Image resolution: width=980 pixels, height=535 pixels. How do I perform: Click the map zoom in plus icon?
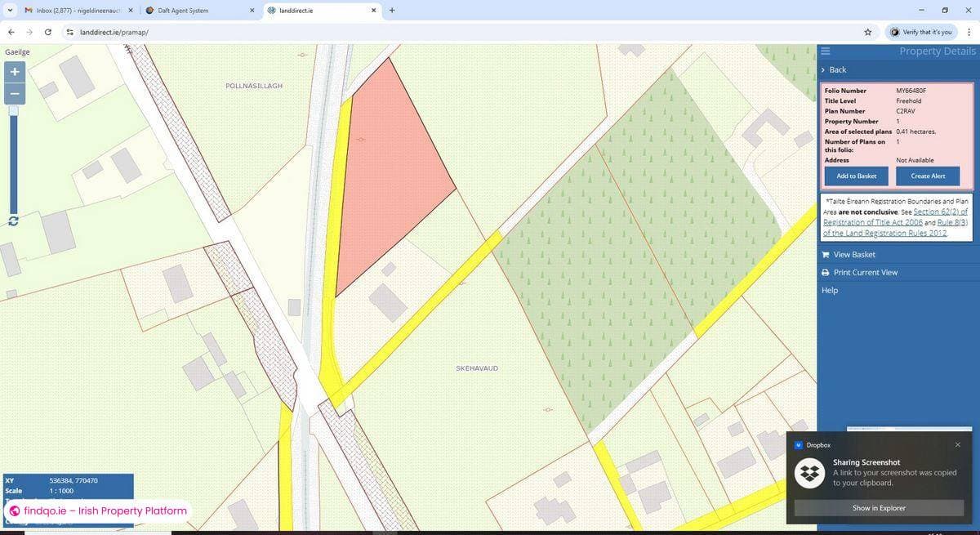(14, 72)
